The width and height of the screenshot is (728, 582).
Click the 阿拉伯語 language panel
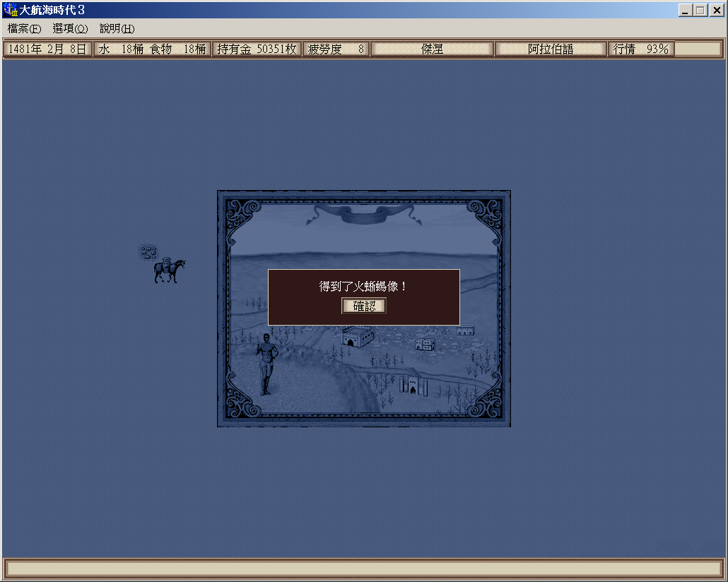pos(551,49)
